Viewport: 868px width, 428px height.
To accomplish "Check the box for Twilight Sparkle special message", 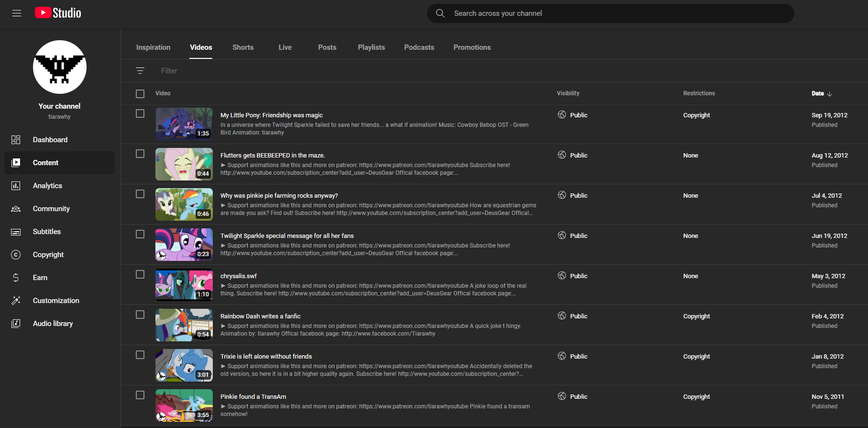I will click(x=140, y=234).
